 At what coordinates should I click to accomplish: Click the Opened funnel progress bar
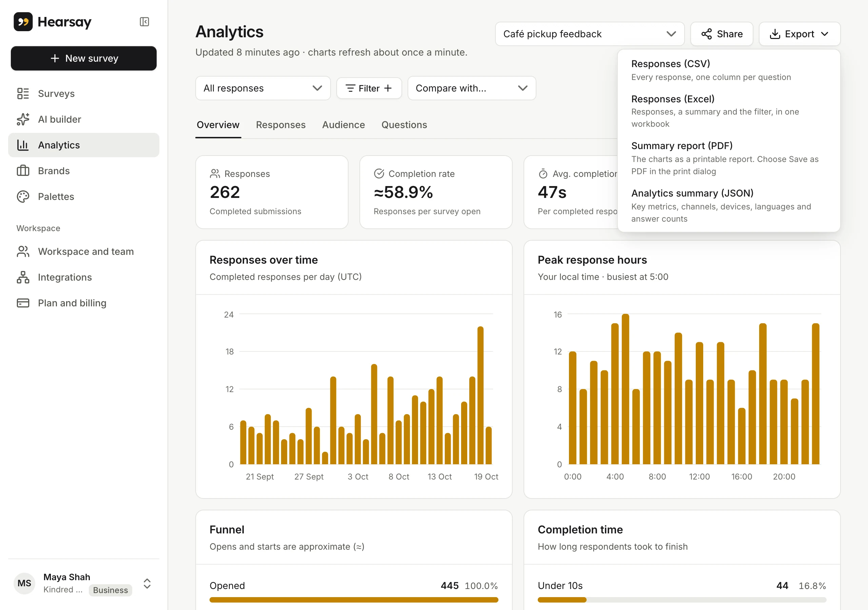click(354, 600)
